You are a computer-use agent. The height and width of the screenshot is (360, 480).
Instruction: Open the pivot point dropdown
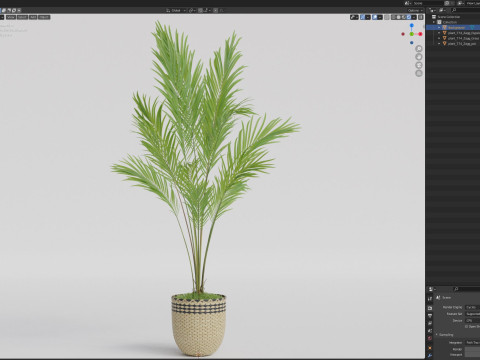click(192, 10)
